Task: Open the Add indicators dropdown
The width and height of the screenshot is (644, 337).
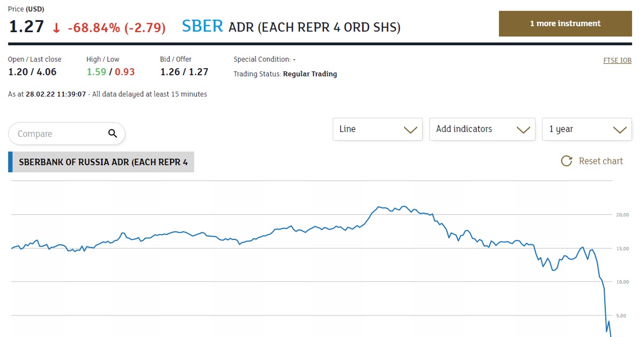Action: (x=482, y=129)
